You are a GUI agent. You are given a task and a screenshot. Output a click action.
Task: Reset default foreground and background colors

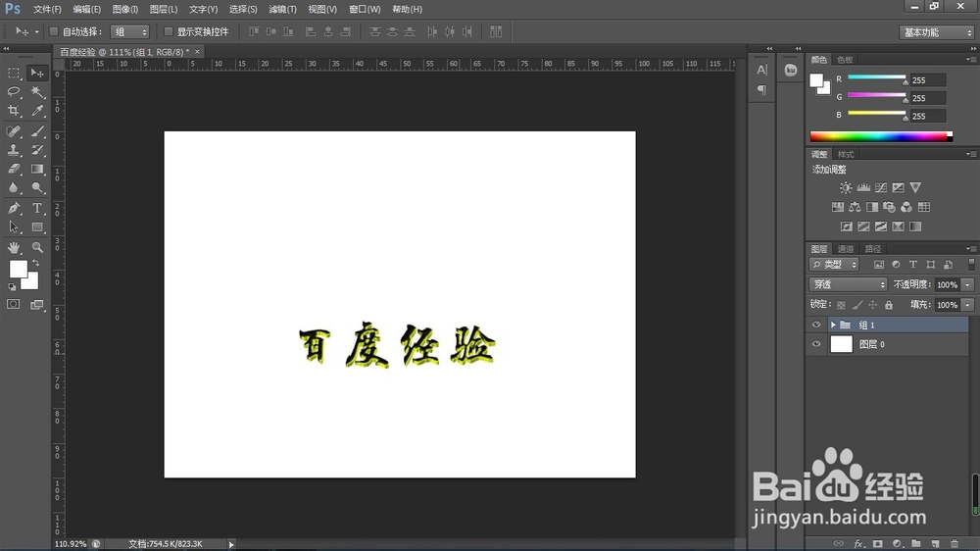[x=12, y=287]
